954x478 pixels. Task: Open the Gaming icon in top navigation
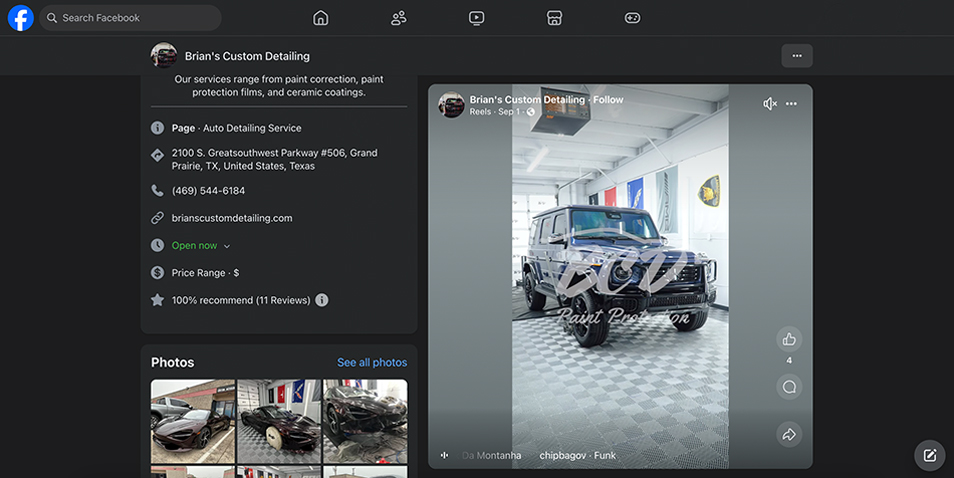633,18
